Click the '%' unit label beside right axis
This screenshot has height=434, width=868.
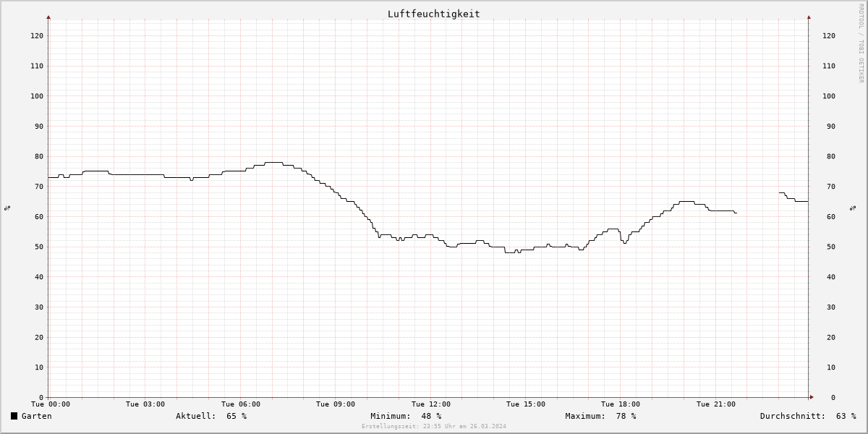854,208
